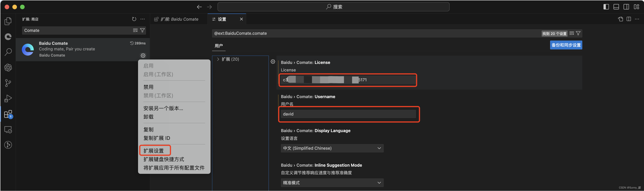The height and width of the screenshot is (191, 644).
Task: Clear the settings search input
Action: pyautogui.click(x=572, y=33)
